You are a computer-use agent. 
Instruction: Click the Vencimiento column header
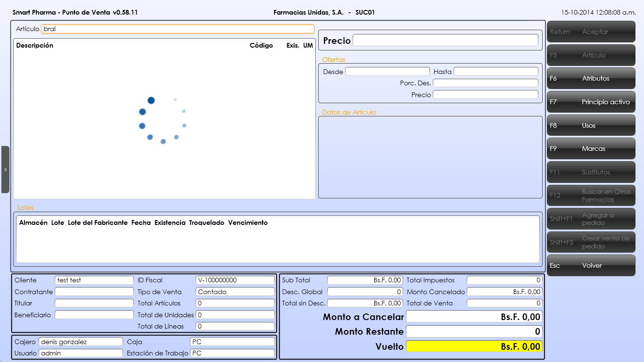(x=248, y=222)
